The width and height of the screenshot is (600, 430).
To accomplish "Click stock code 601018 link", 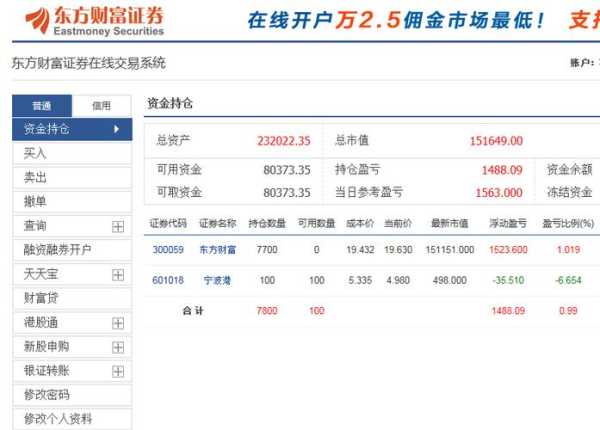I will (168, 281).
